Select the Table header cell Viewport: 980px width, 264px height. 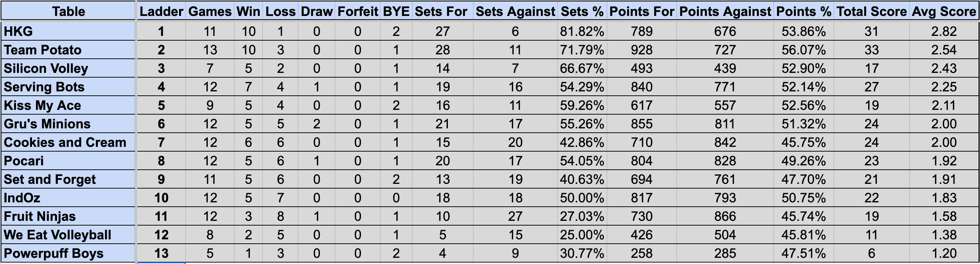click(69, 11)
